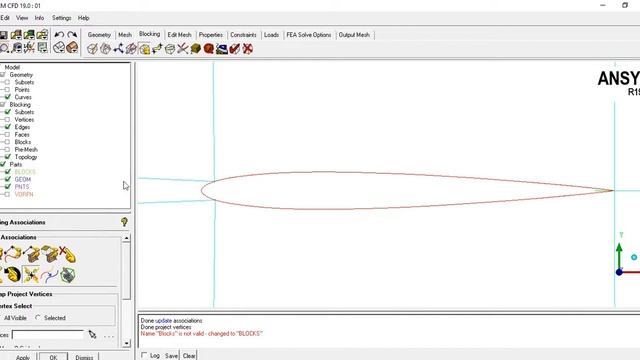Open Pre-Mesh Params tool
The width and height of the screenshot is (640, 360).
click(196, 49)
